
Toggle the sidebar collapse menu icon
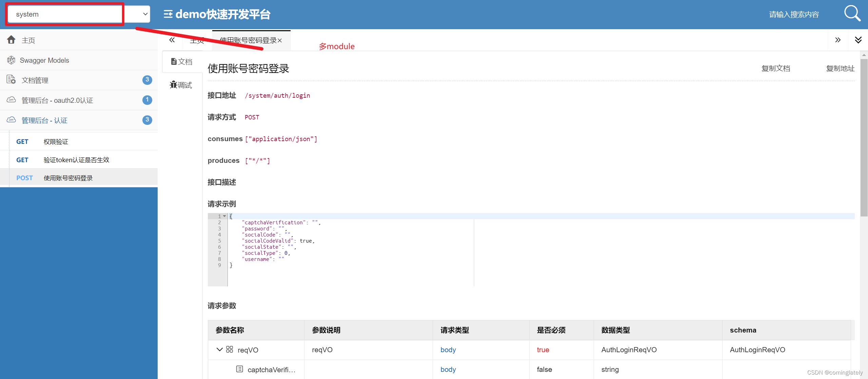click(168, 14)
